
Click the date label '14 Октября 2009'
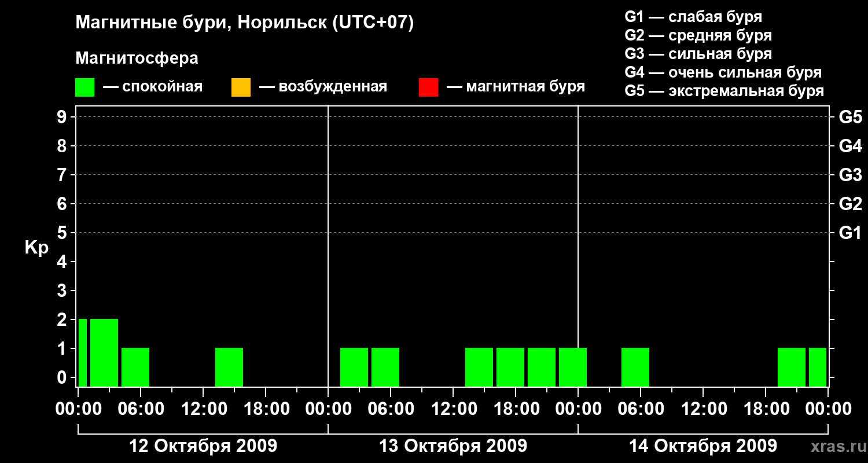click(x=703, y=446)
